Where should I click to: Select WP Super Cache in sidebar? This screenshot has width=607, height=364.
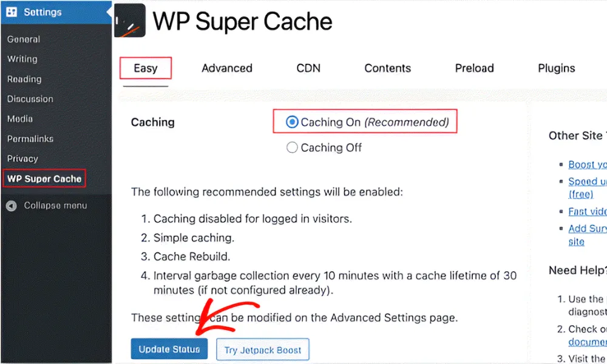[x=44, y=179]
